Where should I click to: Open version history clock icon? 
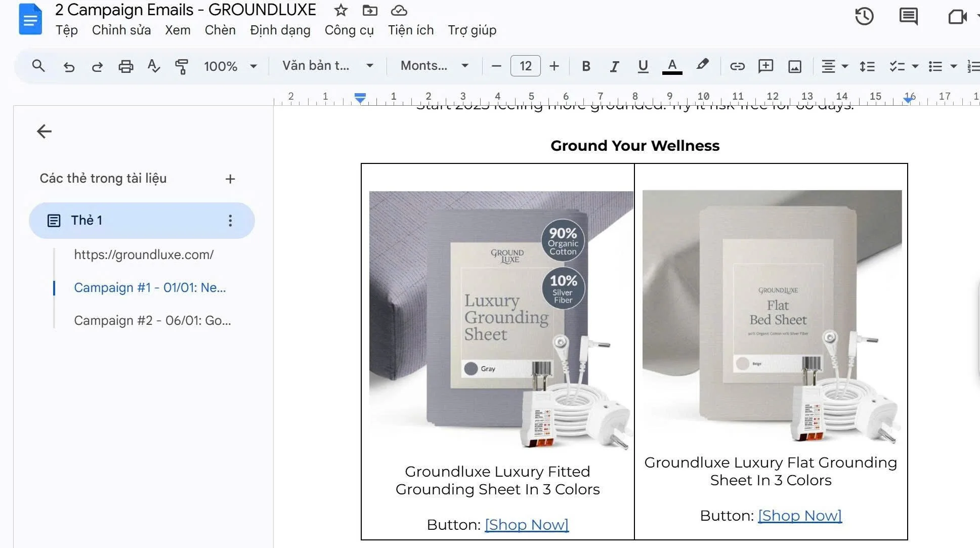864,17
